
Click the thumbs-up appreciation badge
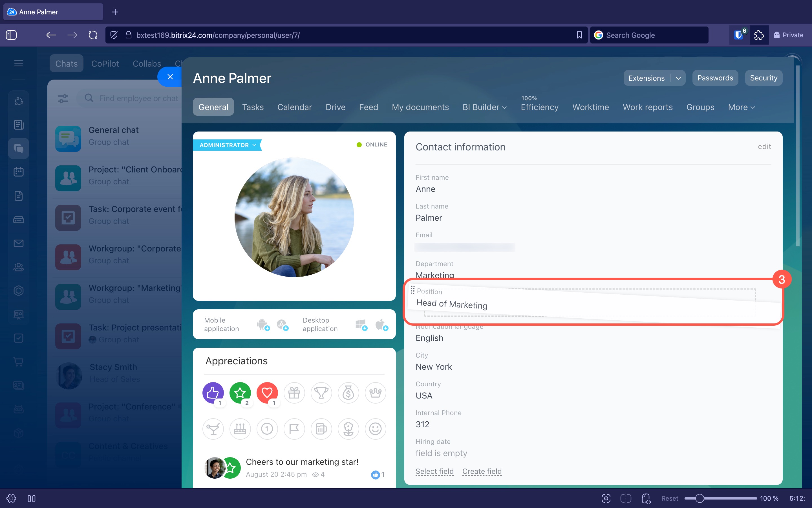tap(213, 392)
